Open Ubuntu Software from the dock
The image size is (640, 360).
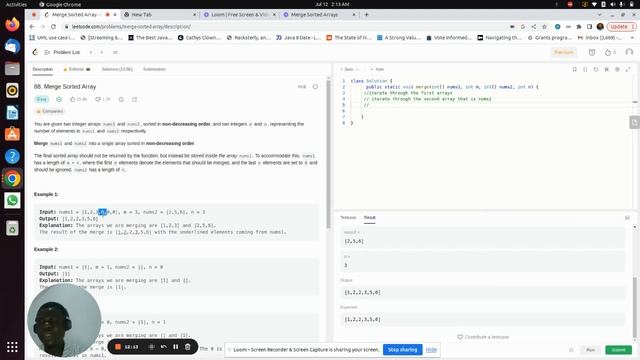pyautogui.click(x=12, y=134)
